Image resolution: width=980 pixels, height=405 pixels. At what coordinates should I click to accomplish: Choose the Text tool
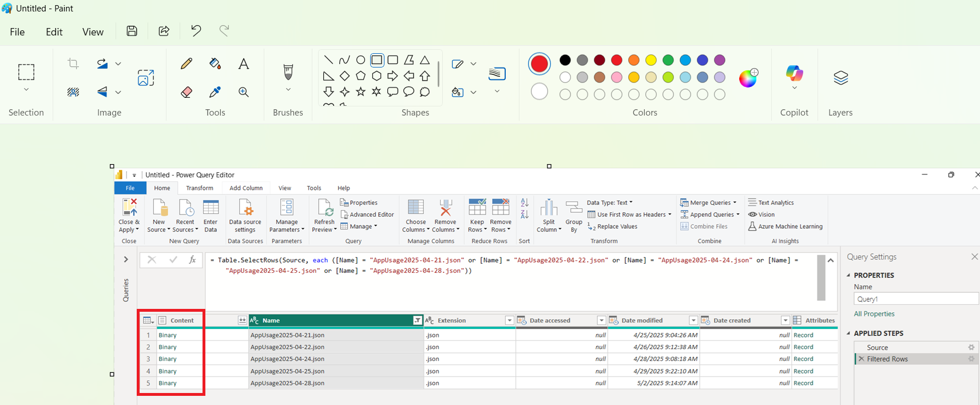[244, 63]
